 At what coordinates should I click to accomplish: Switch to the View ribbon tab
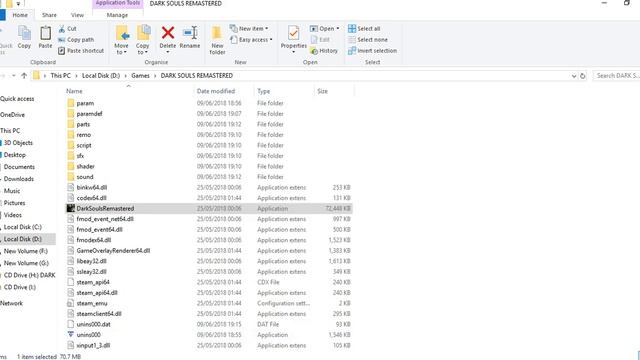[x=77, y=15]
